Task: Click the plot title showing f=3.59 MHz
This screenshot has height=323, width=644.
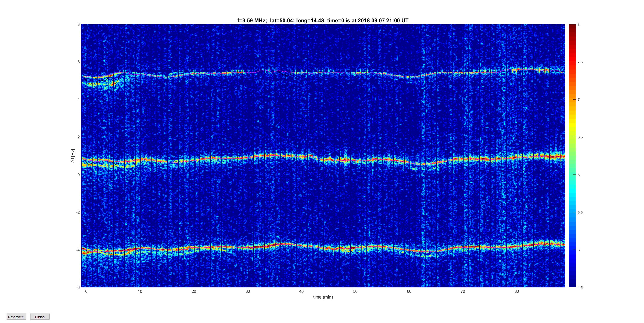Action: (323, 21)
